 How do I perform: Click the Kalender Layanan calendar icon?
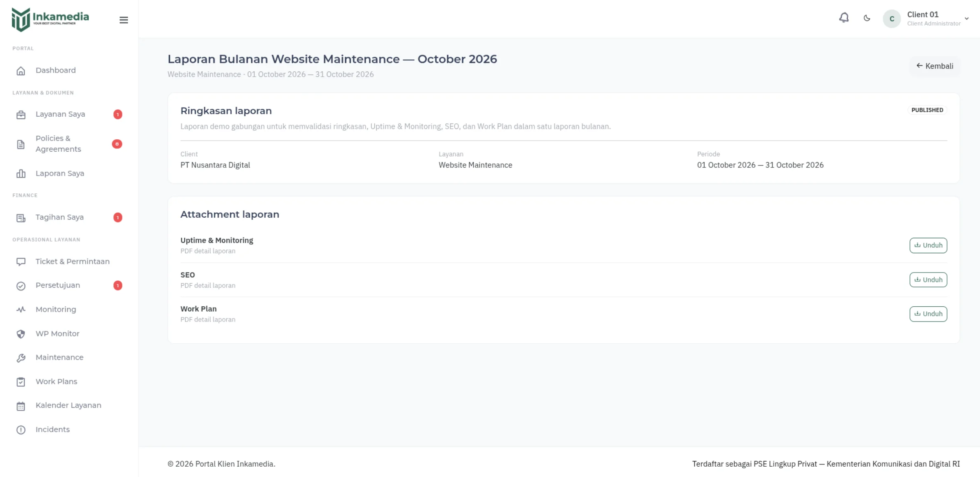pyautogui.click(x=21, y=406)
